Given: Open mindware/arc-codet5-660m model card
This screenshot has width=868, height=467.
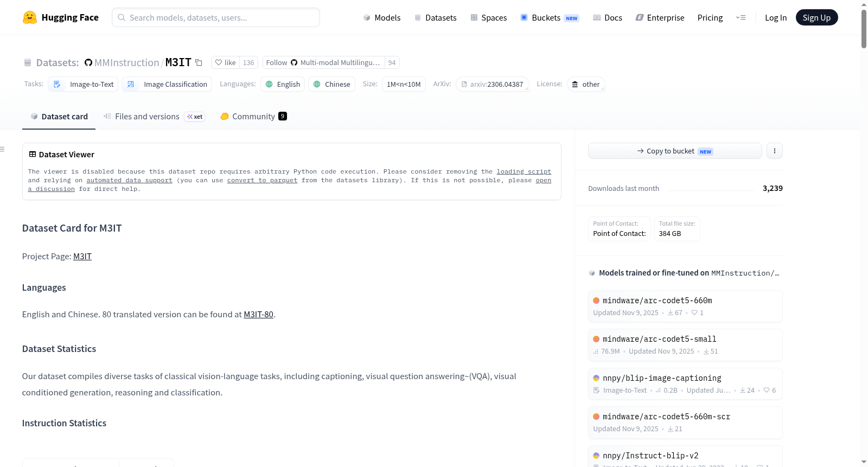Looking at the screenshot, I should click(x=685, y=306).
